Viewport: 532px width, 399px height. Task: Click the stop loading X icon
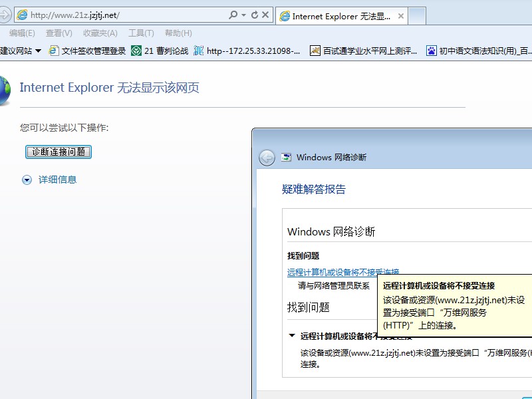click(x=265, y=15)
